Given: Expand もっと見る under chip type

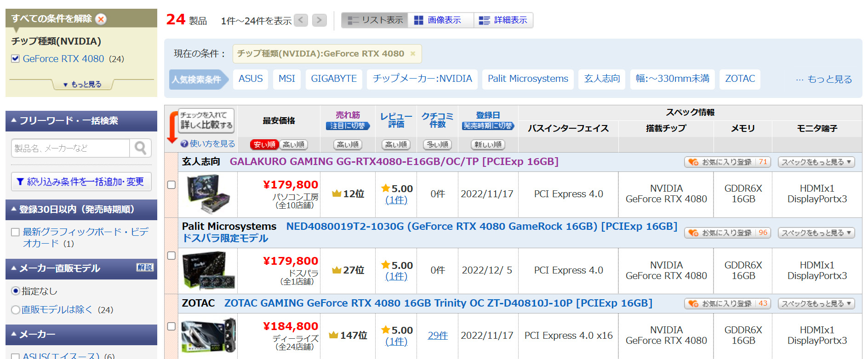Looking at the screenshot, I should 82,84.
